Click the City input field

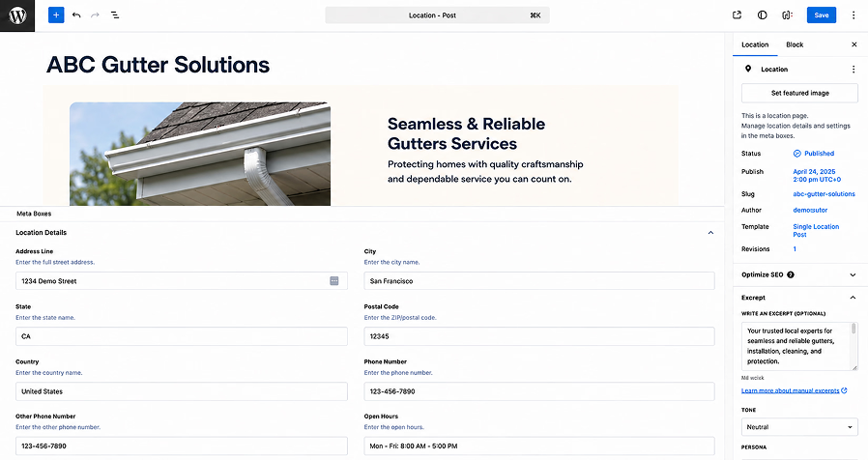coord(539,280)
